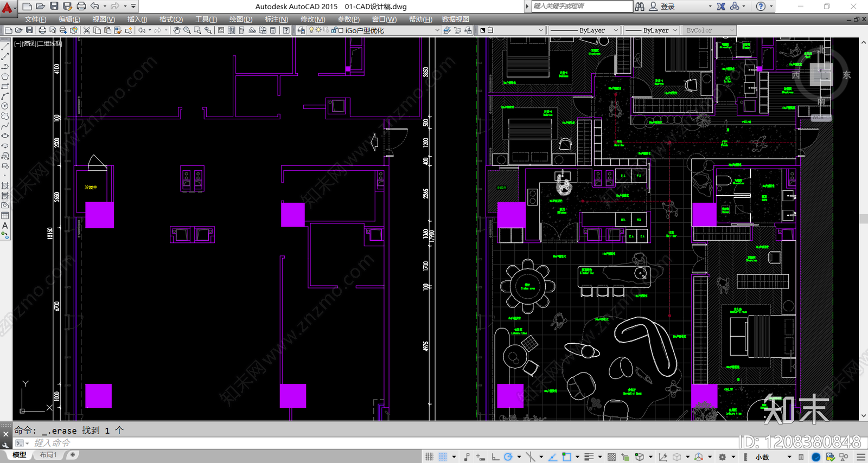Close the command line panel X
This screenshot has height=463, width=868.
tap(5, 434)
